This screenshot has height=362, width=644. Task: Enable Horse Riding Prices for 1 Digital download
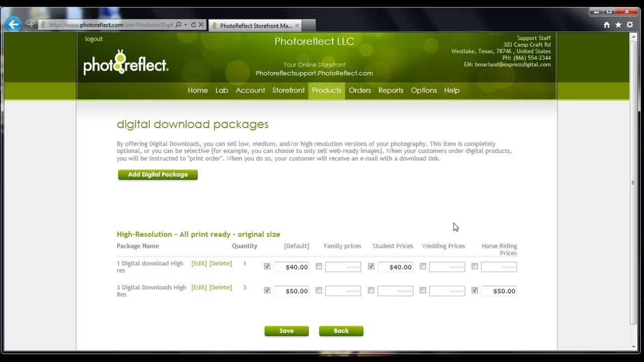point(475,266)
